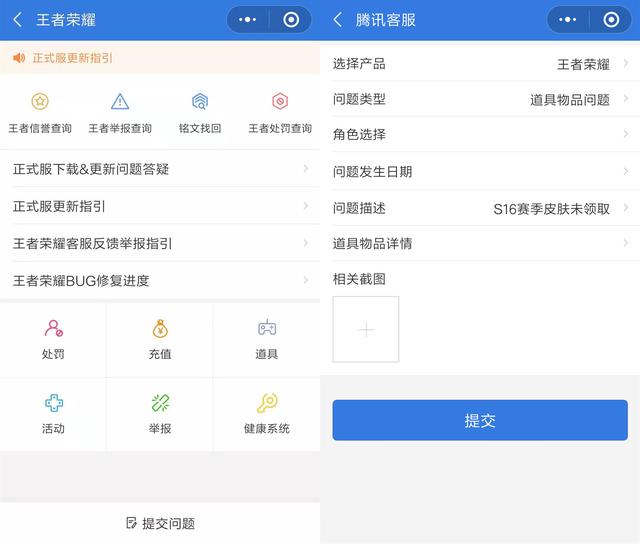Expand chevron on 王者荣耀客服反馈举报指引 row
Image resolution: width=640 pixels, height=544 pixels.
click(x=306, y=243)
